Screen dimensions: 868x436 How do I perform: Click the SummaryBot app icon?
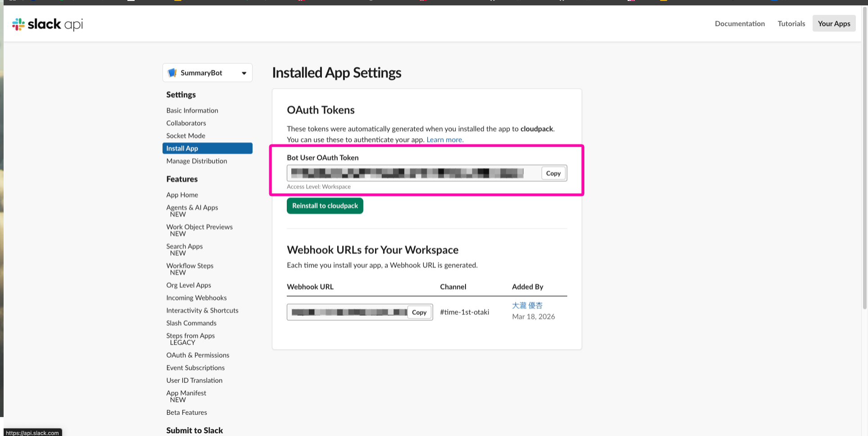(172, 73)
